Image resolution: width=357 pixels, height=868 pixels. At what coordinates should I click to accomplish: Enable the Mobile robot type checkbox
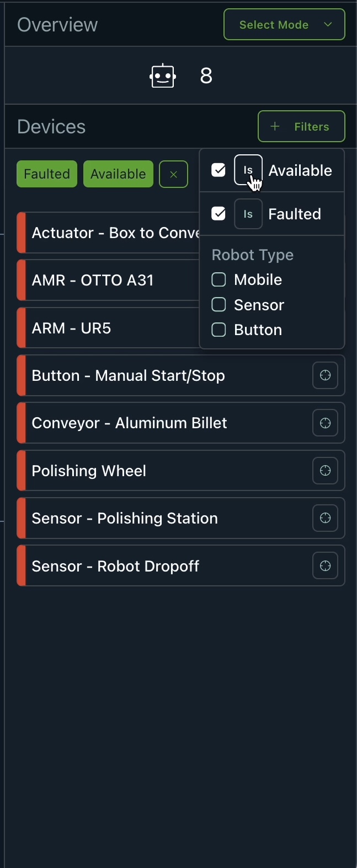(219, 280)
